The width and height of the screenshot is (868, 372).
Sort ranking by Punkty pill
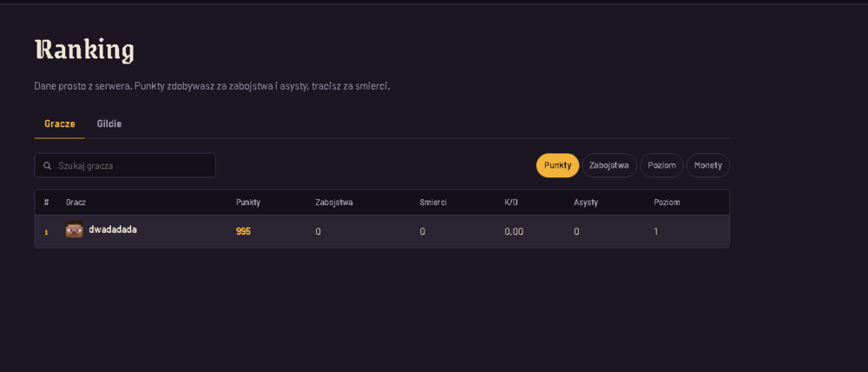[x=557, y=165]
